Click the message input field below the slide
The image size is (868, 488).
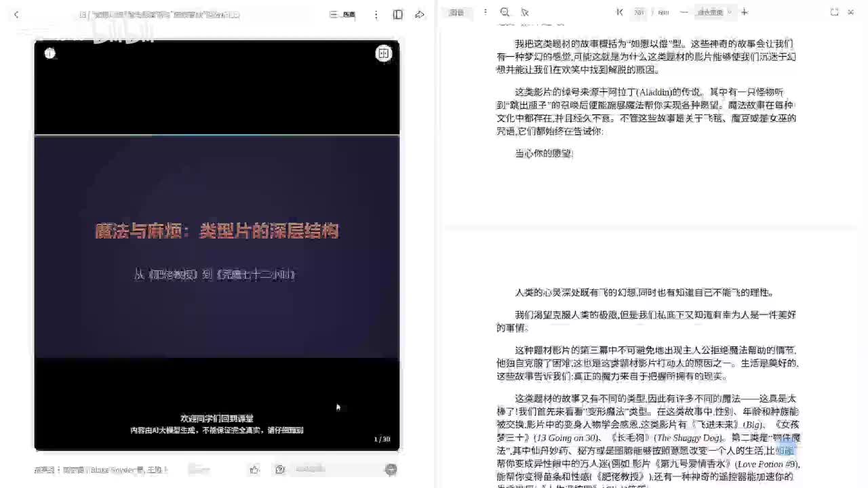tap(336, 469)
